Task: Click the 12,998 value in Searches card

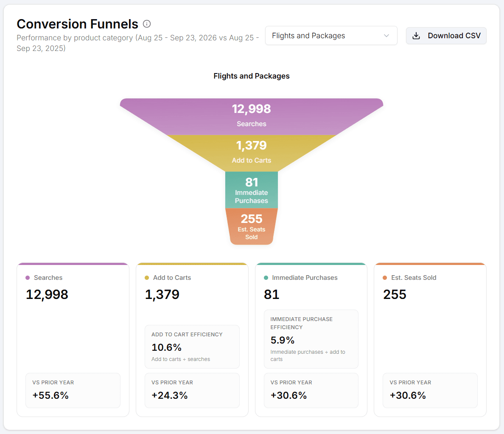Action: coord(47,294)
